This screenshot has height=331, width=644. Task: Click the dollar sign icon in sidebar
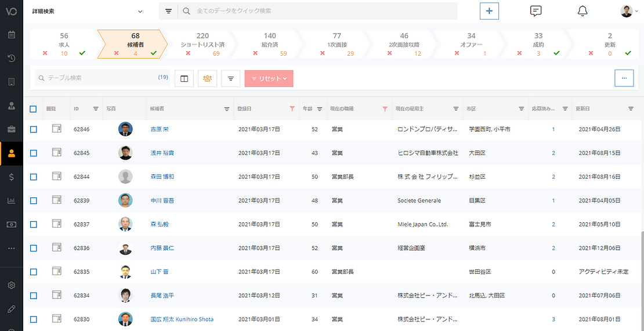pos(12,177)
